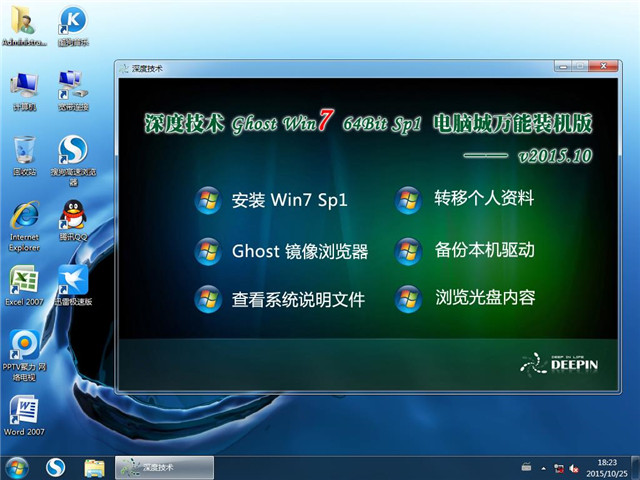Screen dimensions: 640x480
Task: Click the Windows orb beside 查看系统说明文件
Action: point(208,299)
